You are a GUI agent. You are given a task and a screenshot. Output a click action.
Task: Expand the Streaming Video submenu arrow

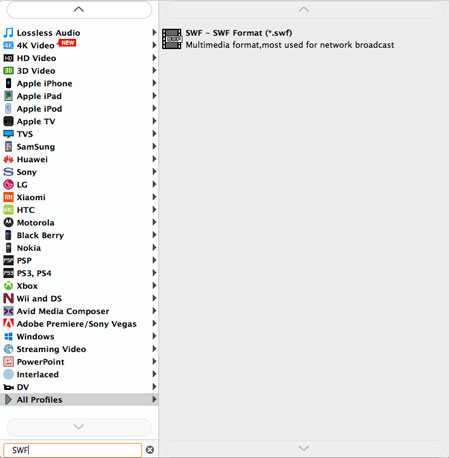(x=154, y=349)
